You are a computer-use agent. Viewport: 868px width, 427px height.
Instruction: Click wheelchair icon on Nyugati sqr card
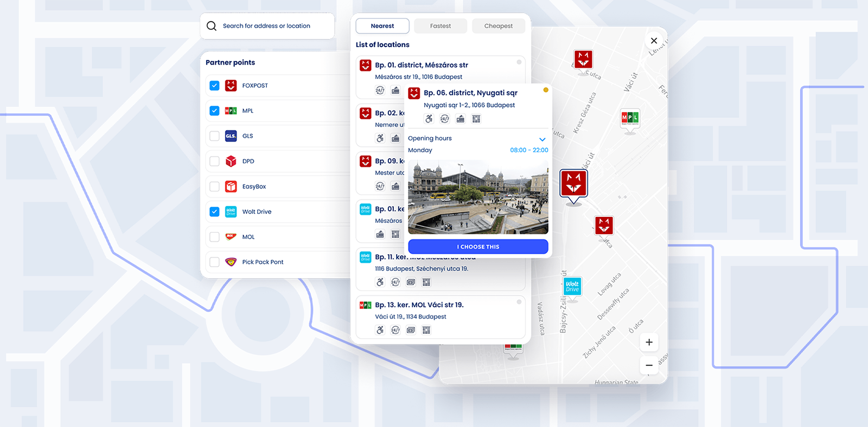429,119
